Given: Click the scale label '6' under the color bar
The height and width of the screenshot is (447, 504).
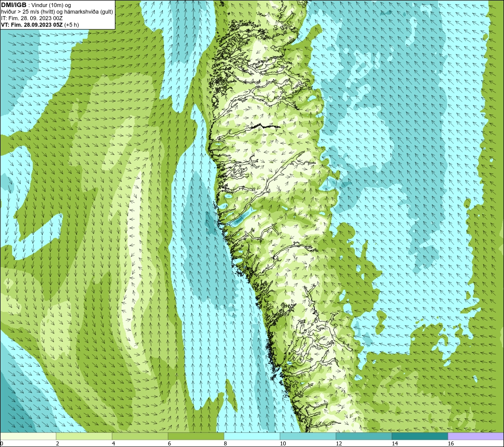Looking at the screenshot, I should click(x=169, y=444).
